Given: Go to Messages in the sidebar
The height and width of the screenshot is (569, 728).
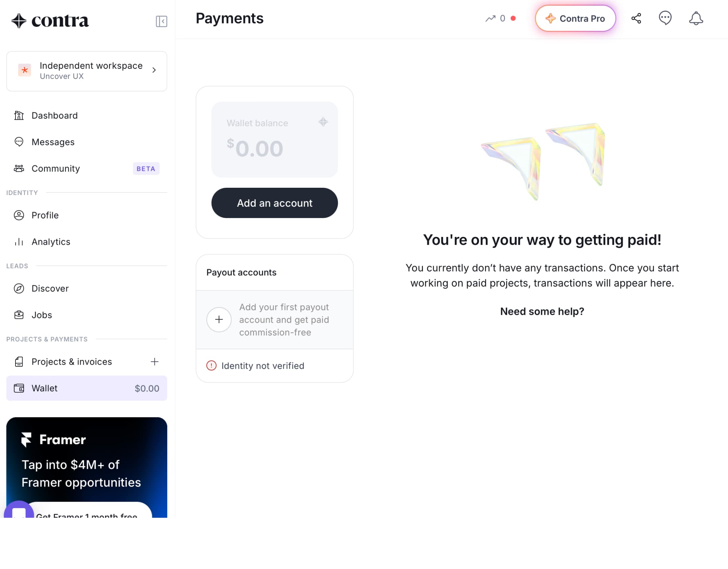Looking at the screenshot, I should tap(87, 142).
